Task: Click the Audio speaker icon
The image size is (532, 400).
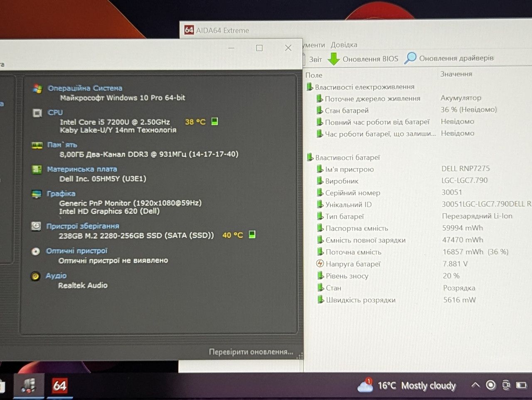Action: click(35, 276)
